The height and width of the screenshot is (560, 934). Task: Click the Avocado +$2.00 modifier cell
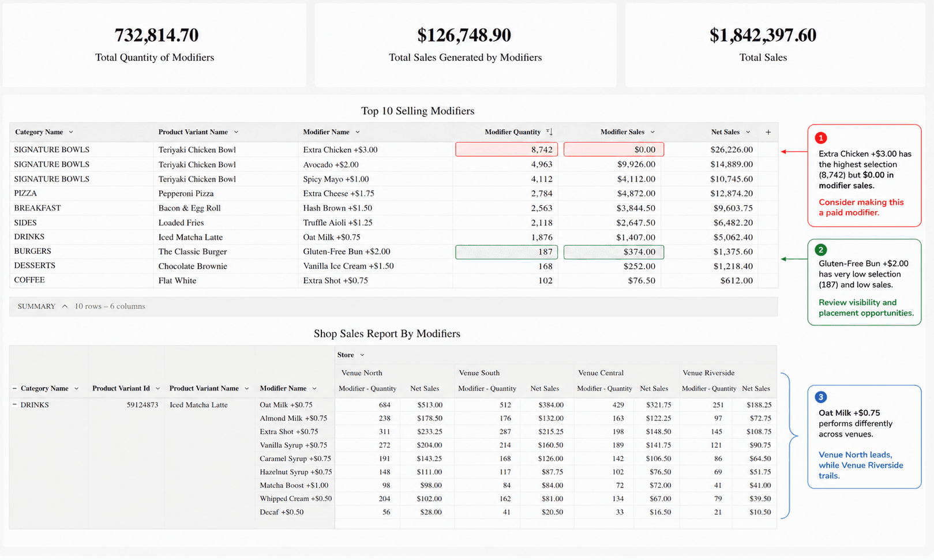click(331, 164)
